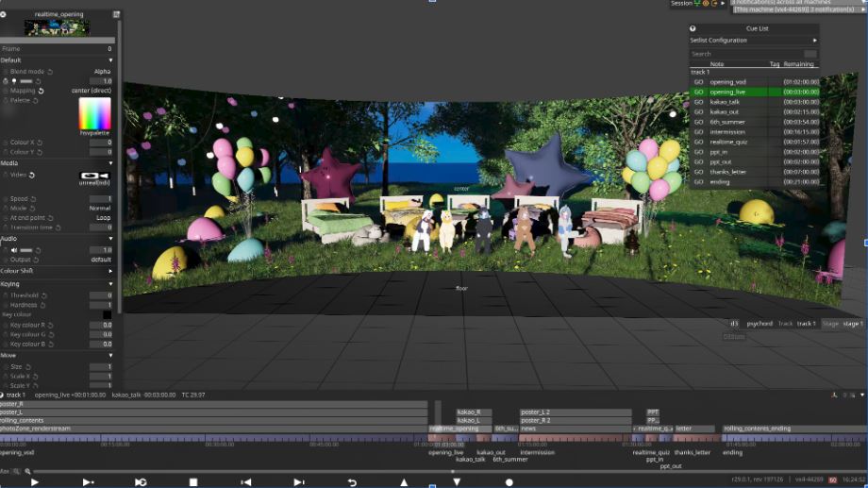868x488 pixels.
Task: Start playback with the Play button
Action: pos(34,482)
